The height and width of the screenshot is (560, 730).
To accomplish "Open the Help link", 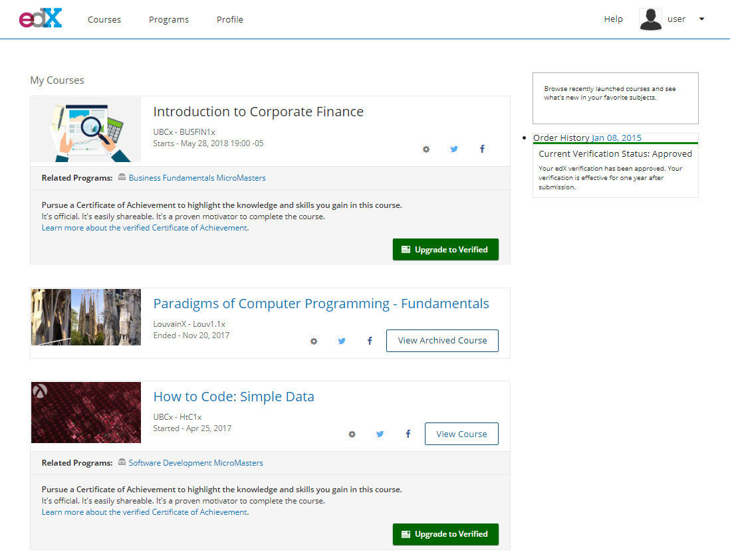I will pos(613,19).
